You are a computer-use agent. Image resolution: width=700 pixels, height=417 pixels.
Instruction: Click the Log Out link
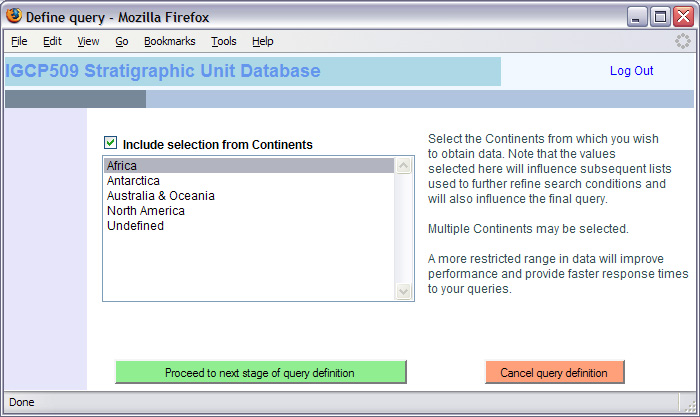(631, 71)
